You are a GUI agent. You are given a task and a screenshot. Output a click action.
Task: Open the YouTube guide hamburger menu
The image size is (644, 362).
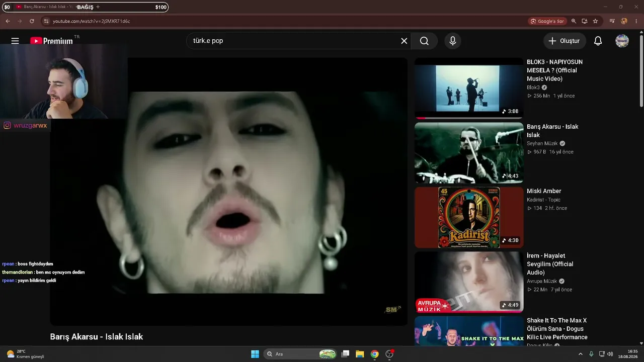pyautogui.click(x=15, y=41)
